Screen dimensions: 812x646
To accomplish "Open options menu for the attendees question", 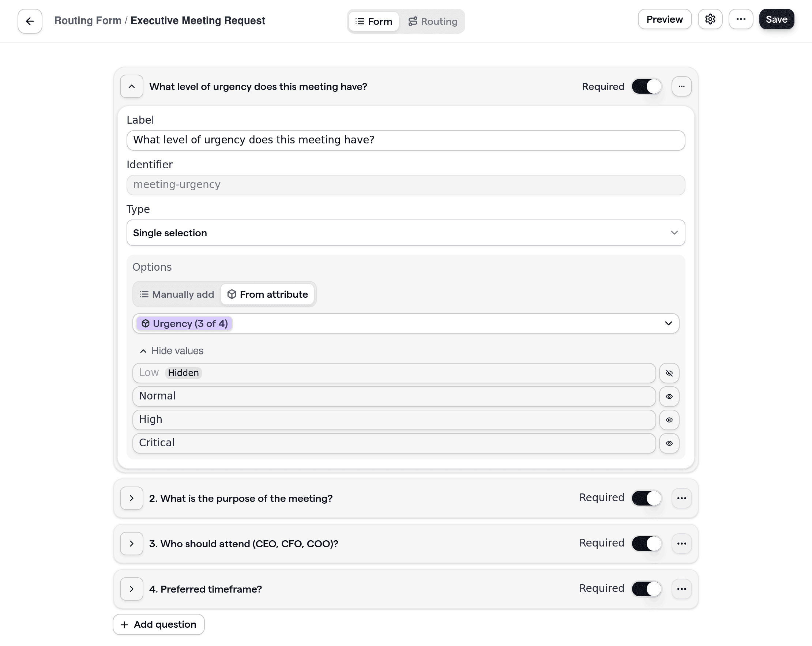I will point(682,544).
